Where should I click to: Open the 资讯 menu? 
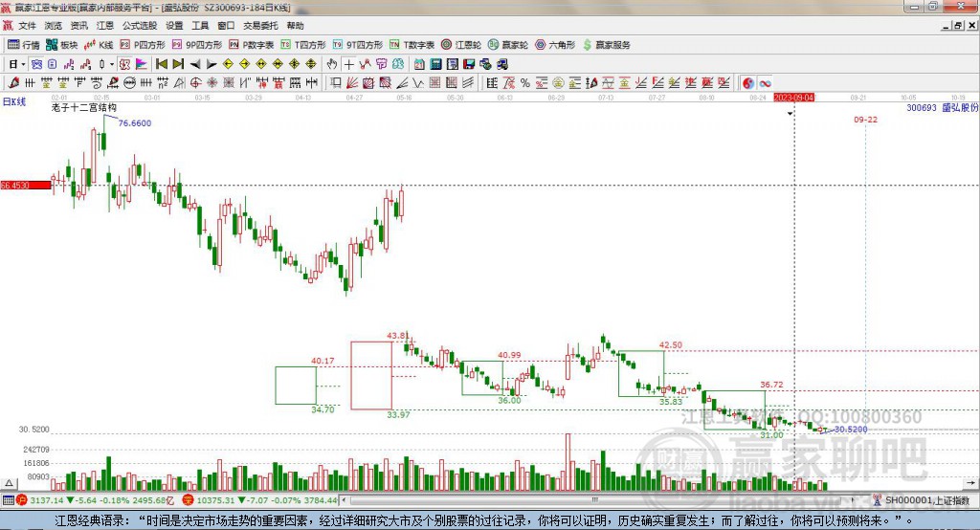click(x=78, y=26)
